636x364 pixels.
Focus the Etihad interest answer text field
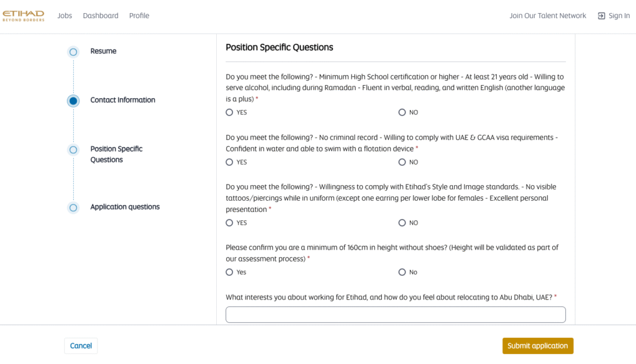pyautogui.click(x=396, y=314)
